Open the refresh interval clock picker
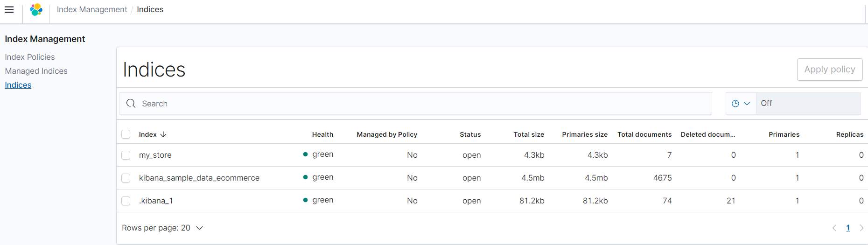The width and height of the screenshot is (868, 245). tap(741, 104)
